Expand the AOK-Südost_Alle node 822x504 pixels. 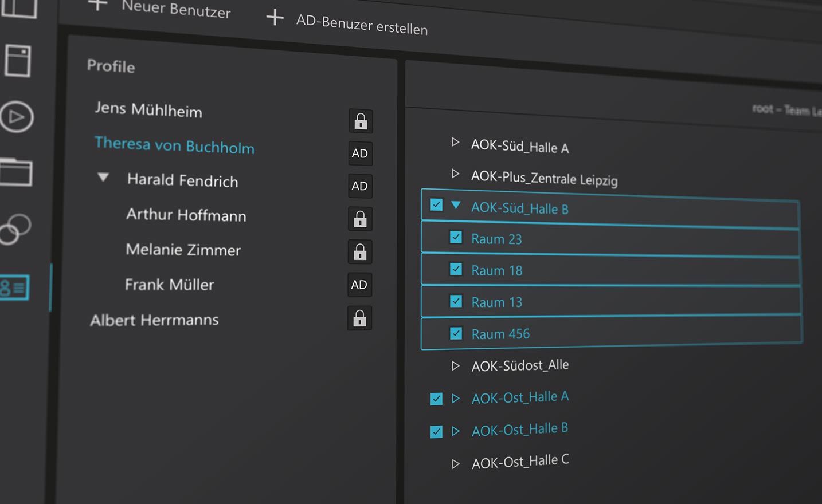(x=455, y=365)
